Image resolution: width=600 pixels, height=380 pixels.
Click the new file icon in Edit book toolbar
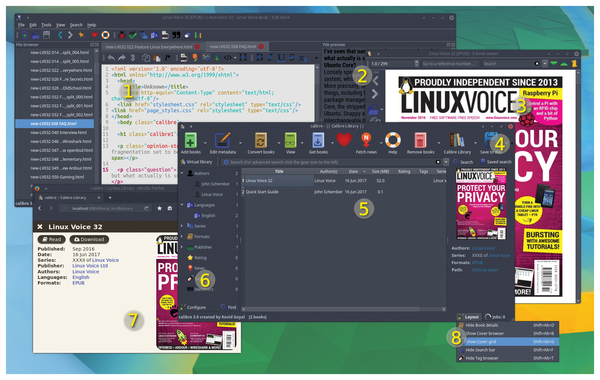coord(24,35)
